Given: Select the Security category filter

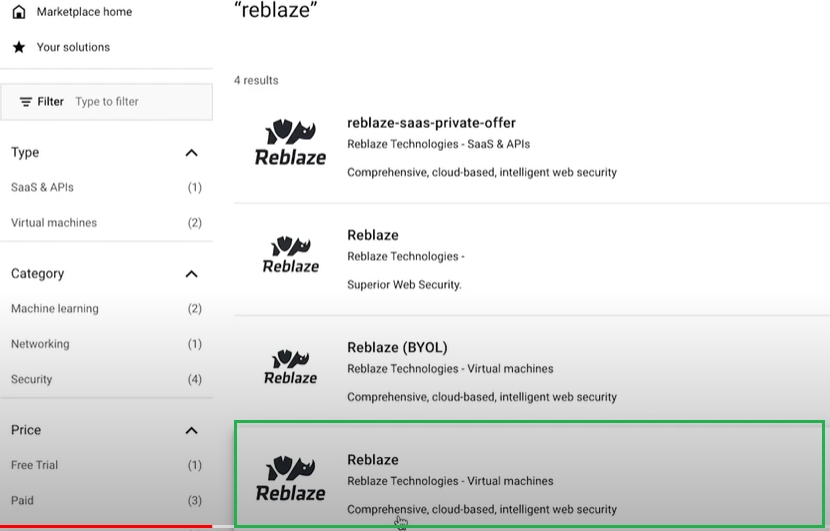Looking at the screenshot, I should tap(32, 379).
